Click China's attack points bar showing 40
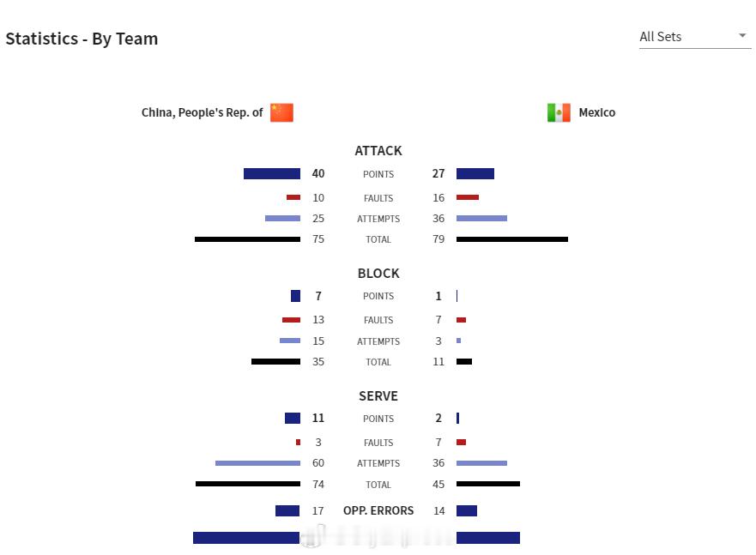This screenshot has height=555, width=756. [272, 173]
